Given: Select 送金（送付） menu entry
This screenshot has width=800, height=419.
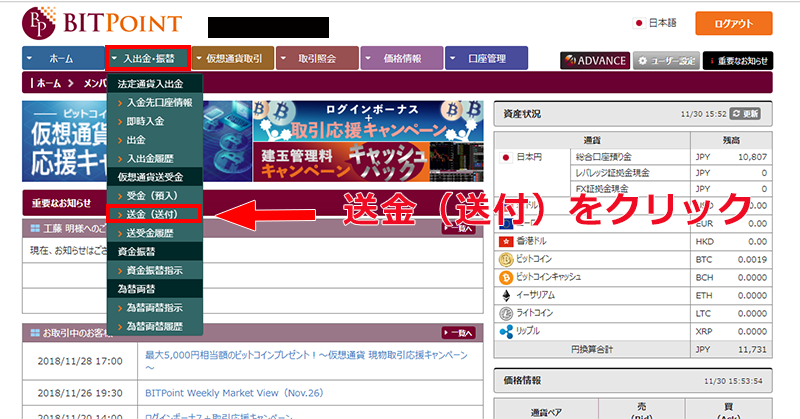Looking at the screenshot, I should [x=154, y=214].
